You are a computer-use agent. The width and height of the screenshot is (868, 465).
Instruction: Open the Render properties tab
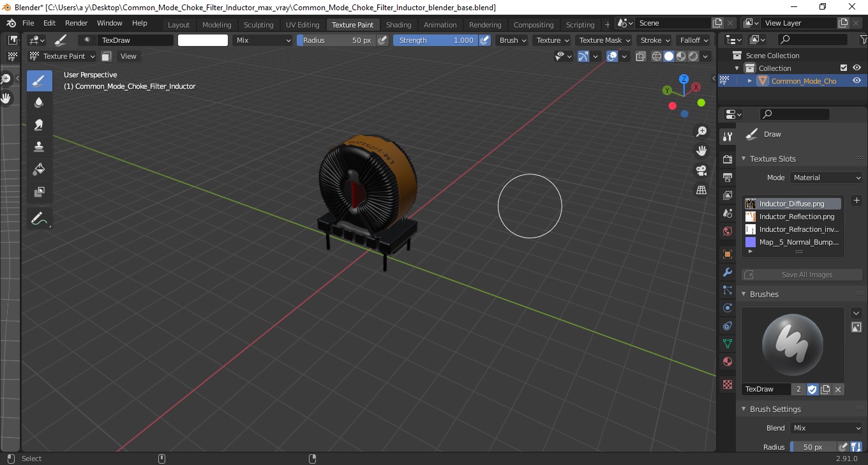pyautogui.click(x=727, y=158)
